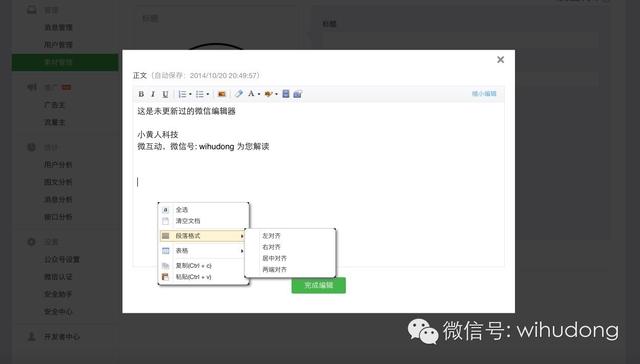
Task: Open 段落格式 submenu entry
Action: (203, 236)
